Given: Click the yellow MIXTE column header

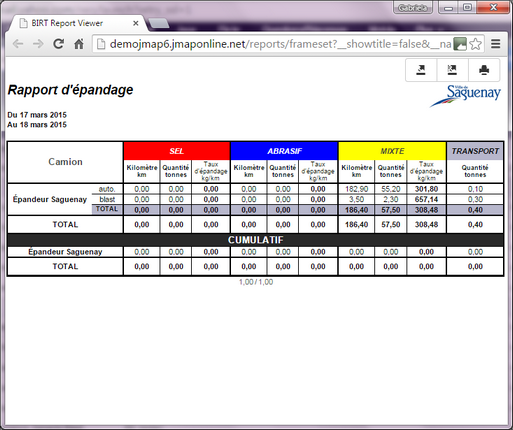Looking at the screenshot, I should pos(392,151).
